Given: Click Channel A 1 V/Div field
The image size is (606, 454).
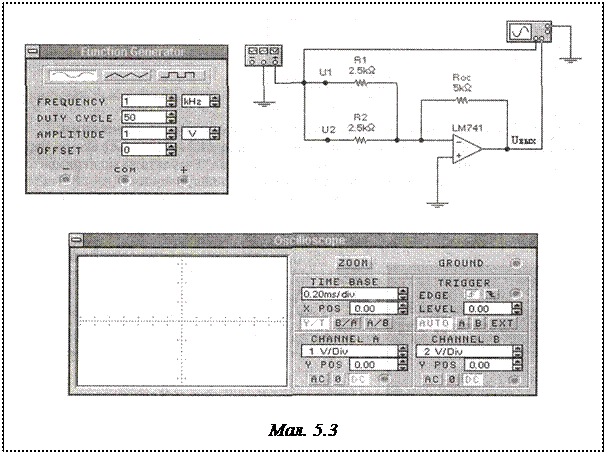Looking at the screenshot, I should point(349,351).
